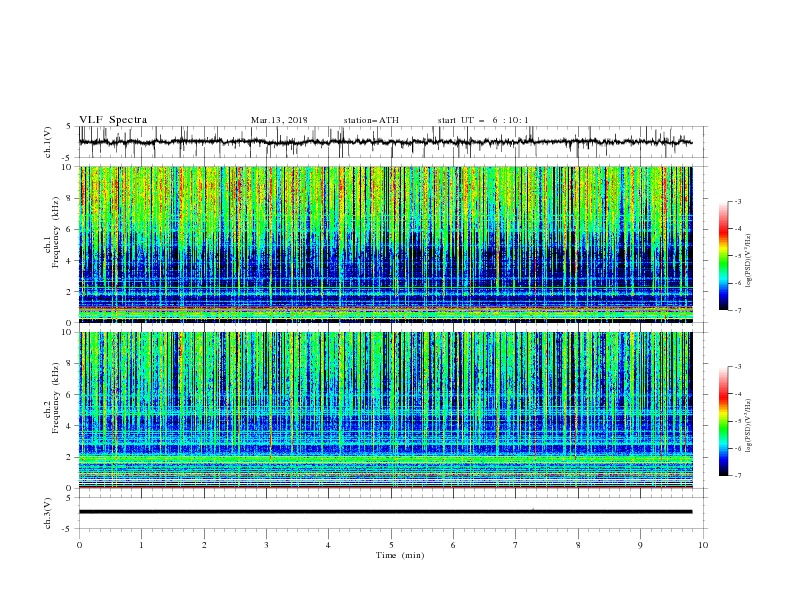Click time axis tick label '3'
This screenshot has height=612, width=792.
[266, 545]
